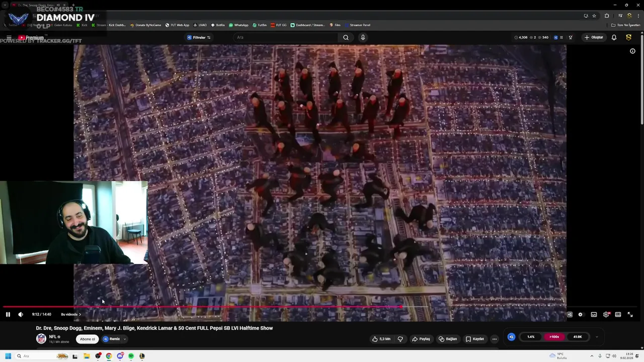Click the vidIQ 4,306 stat counter
Image resolution: width=644 pixels, height=362 pixels.
521,37
